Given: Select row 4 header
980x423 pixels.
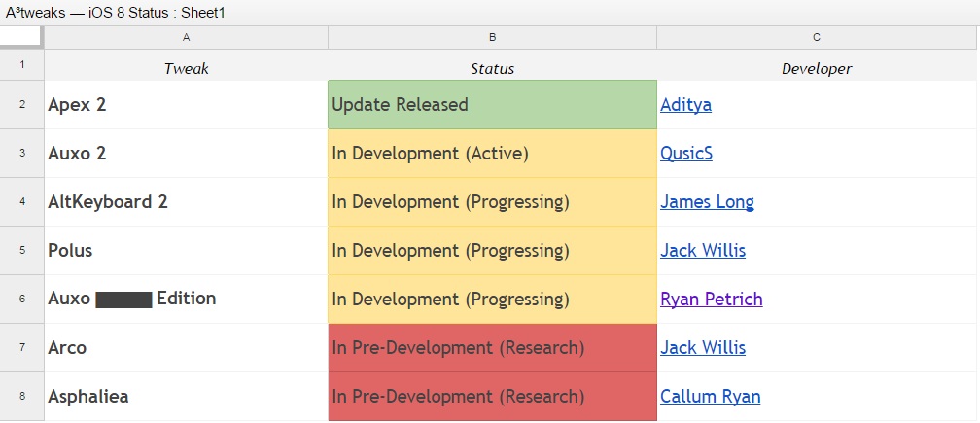Looking at the screenshot, I should point(22,202).
